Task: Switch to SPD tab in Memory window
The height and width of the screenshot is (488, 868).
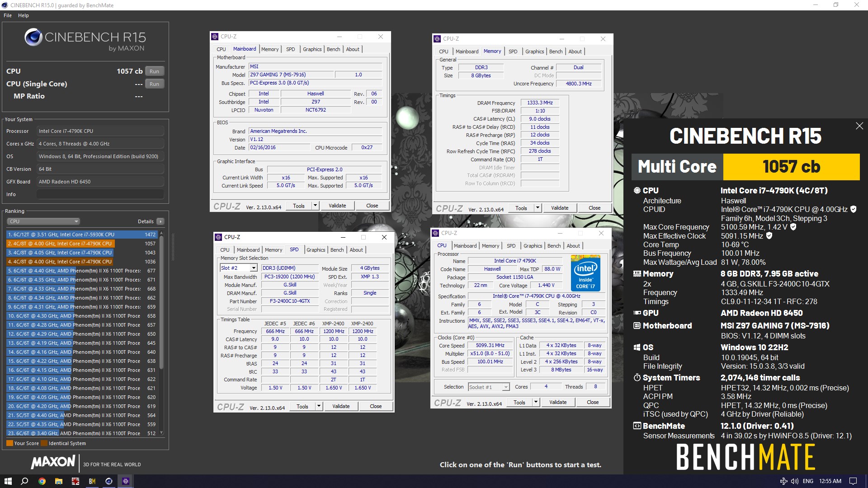Action: [513, 52]
